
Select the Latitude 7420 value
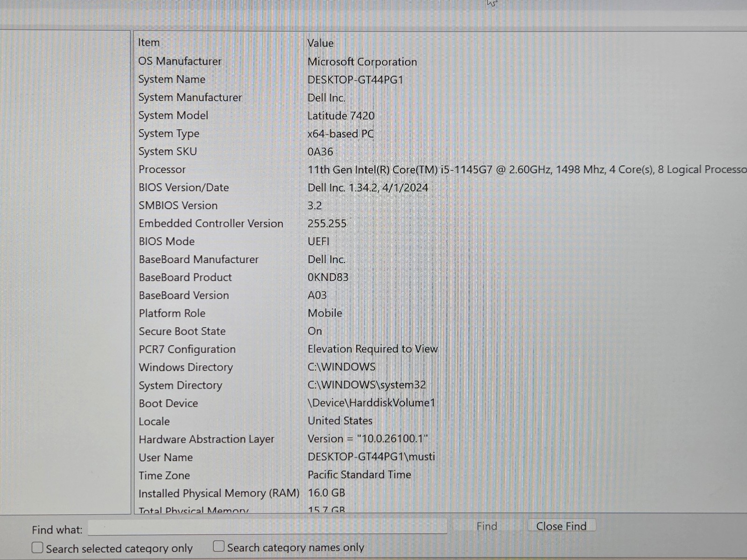click(x=341, y=115)
